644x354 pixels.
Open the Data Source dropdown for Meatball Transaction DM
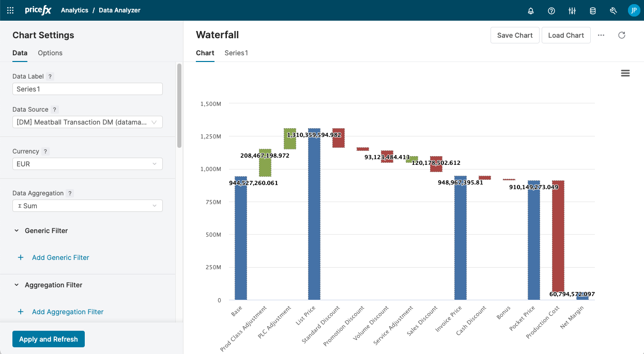tap(87, 122)
